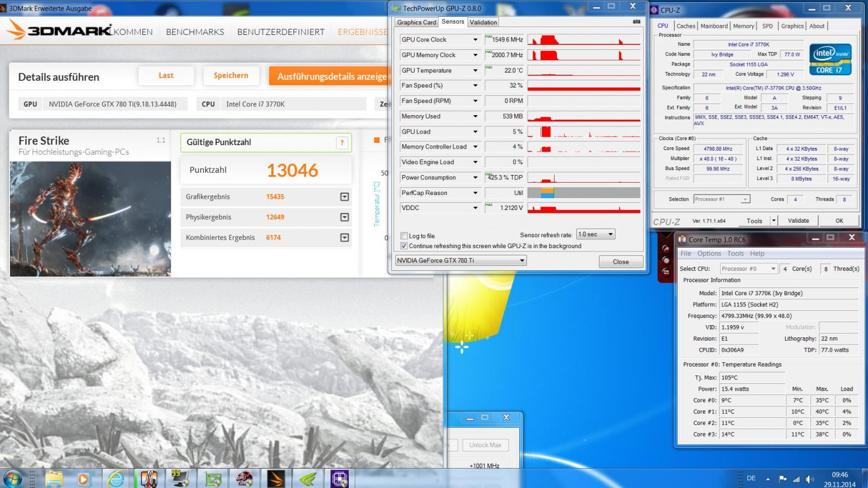Click OK in CPU-Z window
Viewport: 868px width, 488px height.
pos(839,220)
